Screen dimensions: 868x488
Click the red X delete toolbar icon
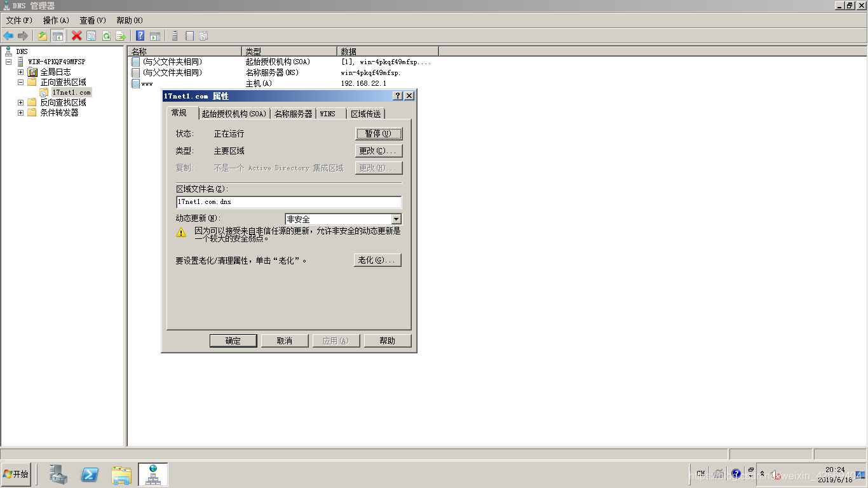point(77,36)
